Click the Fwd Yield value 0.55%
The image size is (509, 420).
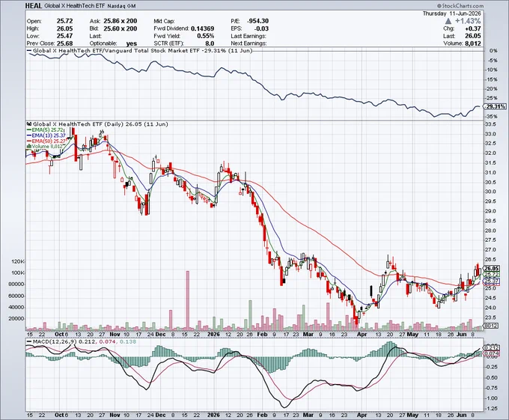point(206,36)
